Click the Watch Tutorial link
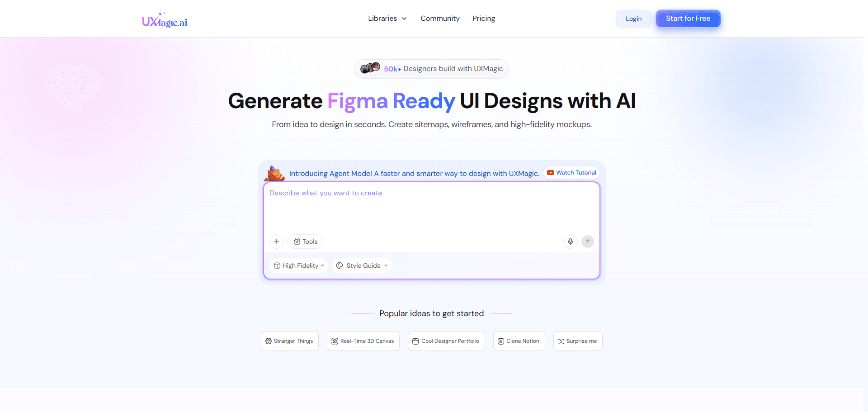 575,172
